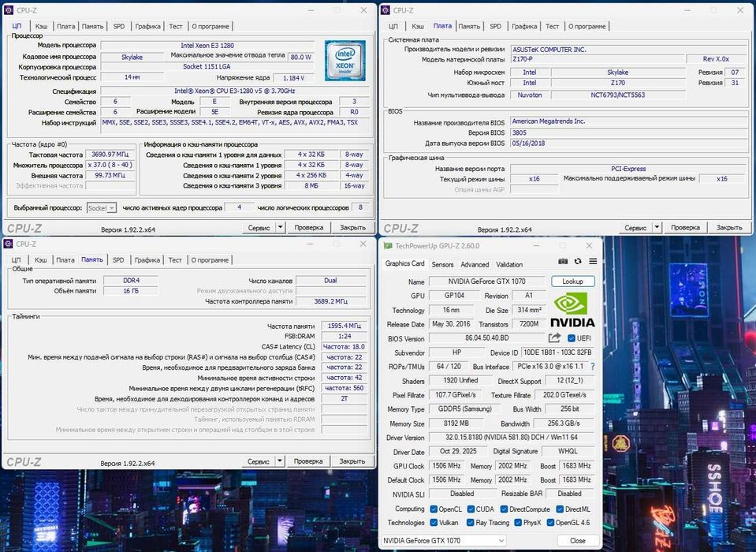Click the BIOS version value 3805

pyautogui.click(x=629, y=132)
